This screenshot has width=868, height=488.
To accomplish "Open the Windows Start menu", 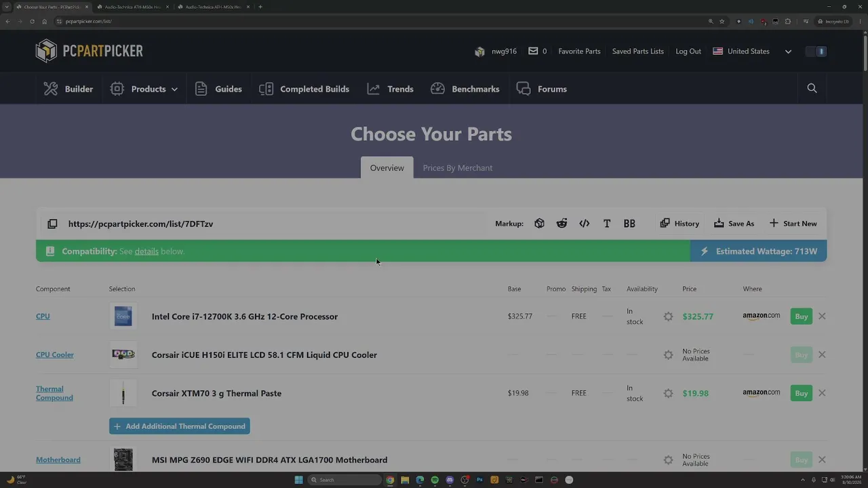I will click(298, 480).
